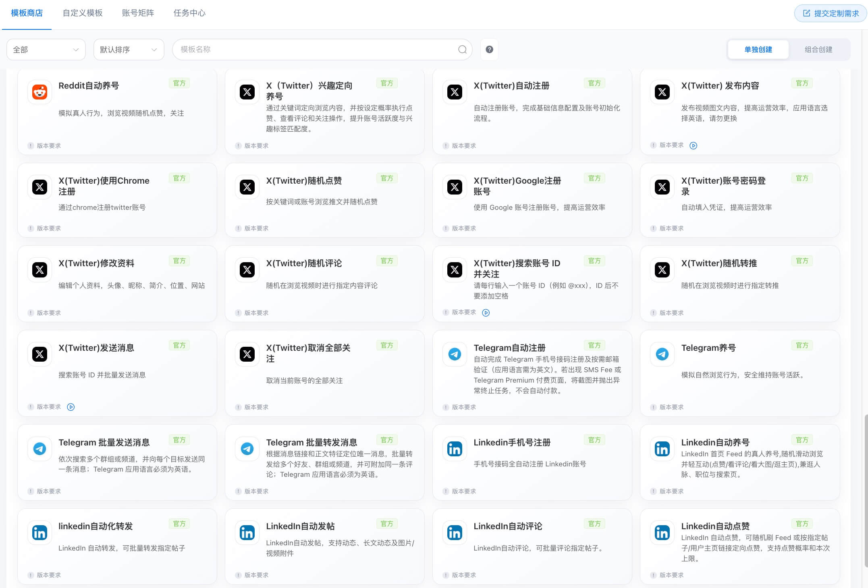Click the Telegram icon on Telegram养号 card

[x=662, y=354]
